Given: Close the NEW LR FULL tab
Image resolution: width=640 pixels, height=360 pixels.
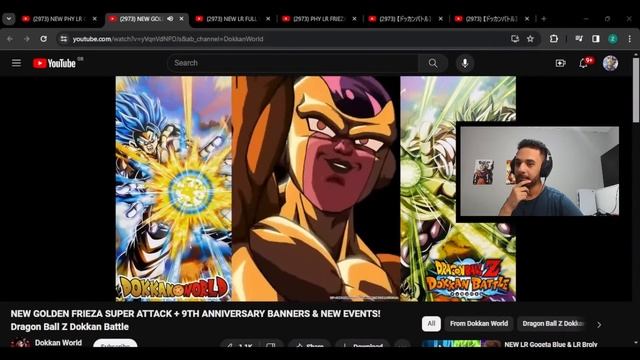Looking at the screenshot, I should (268, 19).
